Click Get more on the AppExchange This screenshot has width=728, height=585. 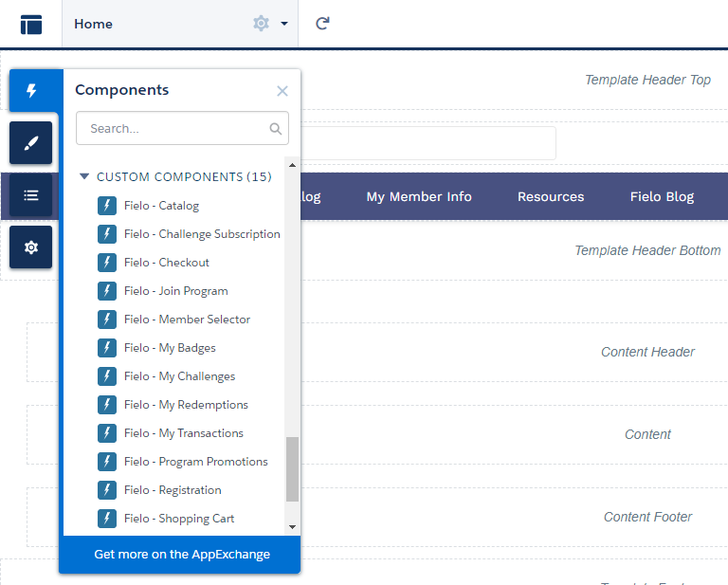click(x=180, y=555)
